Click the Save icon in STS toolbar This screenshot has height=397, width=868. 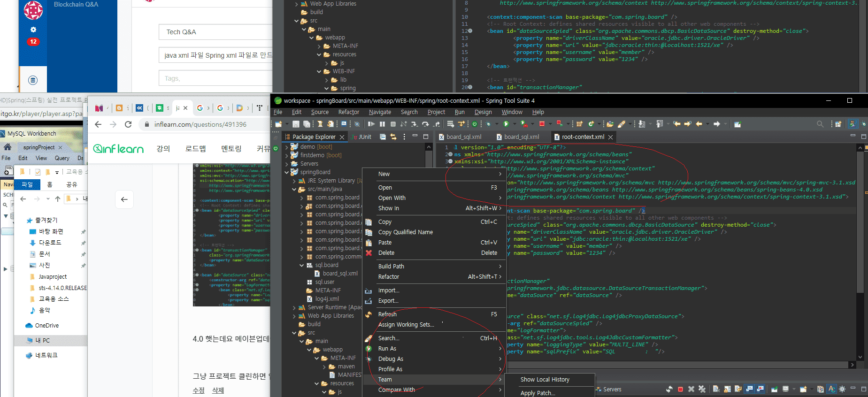click(x=296, y=124)
